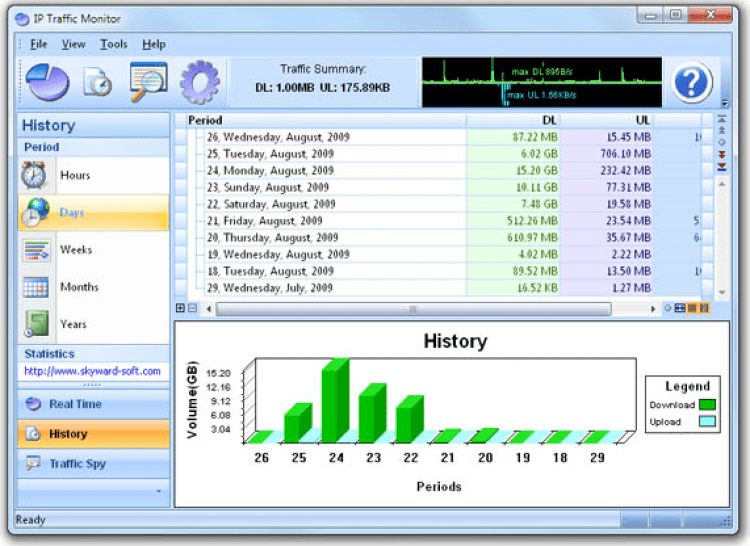
Task: Click the real-time traffic graph display
Action: [542, 82]
